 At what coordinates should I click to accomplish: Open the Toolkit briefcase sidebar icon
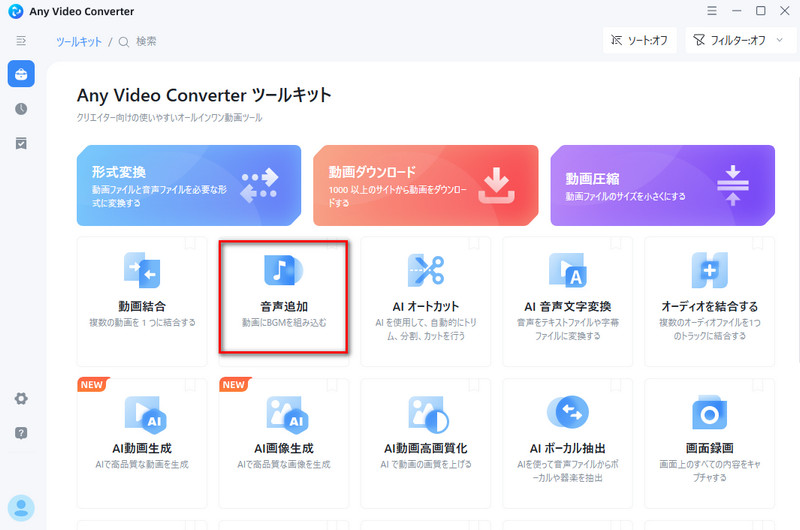click(21, 74)
